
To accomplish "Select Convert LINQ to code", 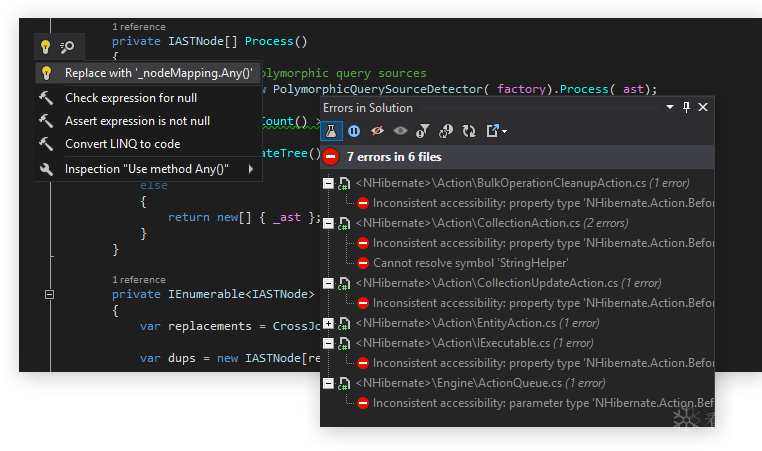I will [x=122, y=144].
